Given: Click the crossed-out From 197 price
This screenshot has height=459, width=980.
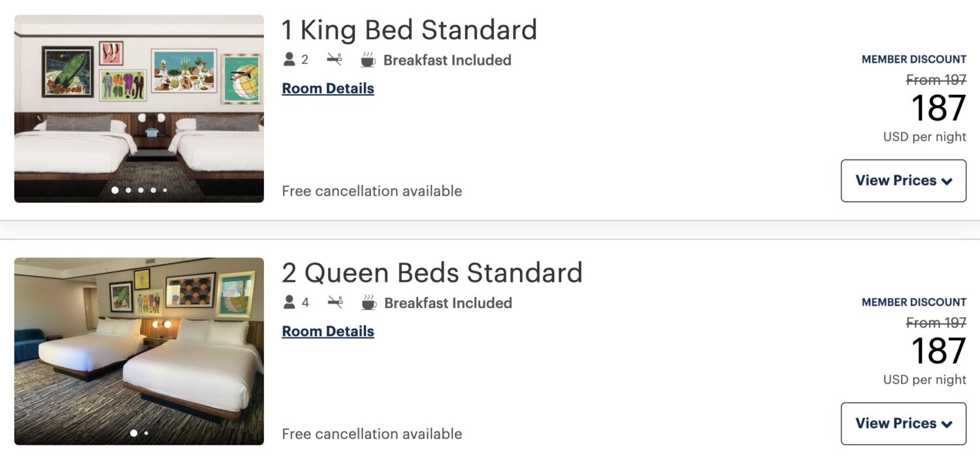Looking at the screenshot, I should tap(938, 80).
